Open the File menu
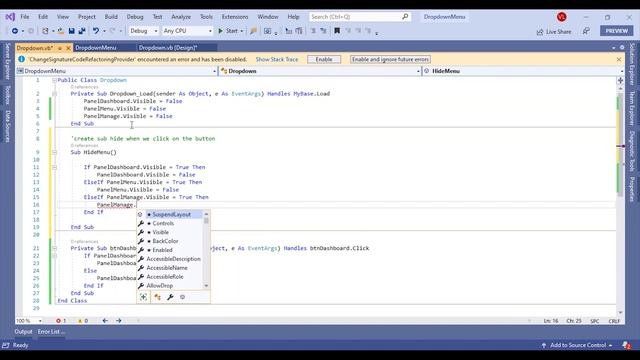 click(25, 17)
